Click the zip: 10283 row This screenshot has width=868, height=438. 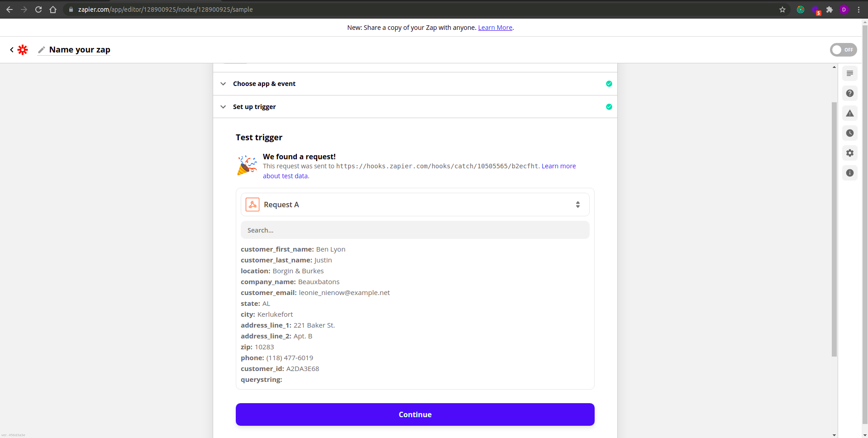tap(257, 347)
